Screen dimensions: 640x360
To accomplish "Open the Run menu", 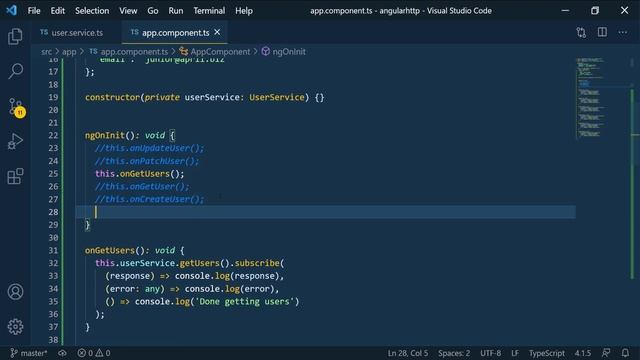I will (176, 11).
